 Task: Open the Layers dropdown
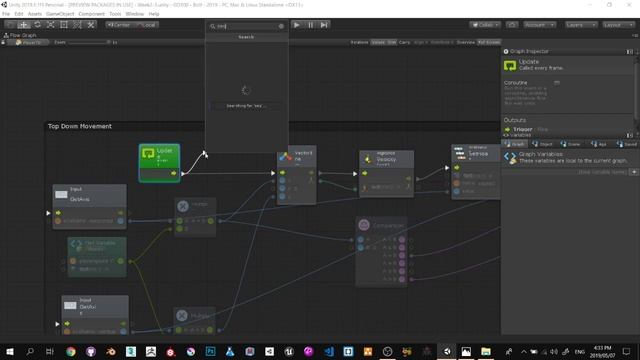click(x=581, y=25)
